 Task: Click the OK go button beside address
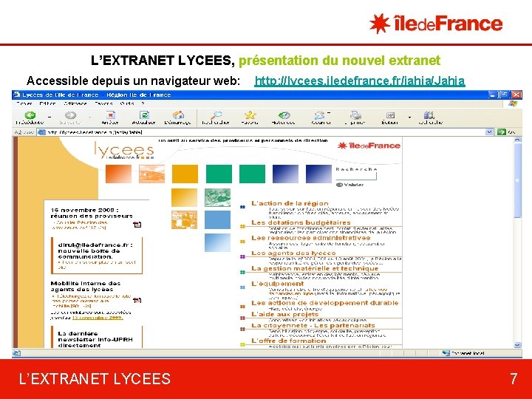coord(507,132)
